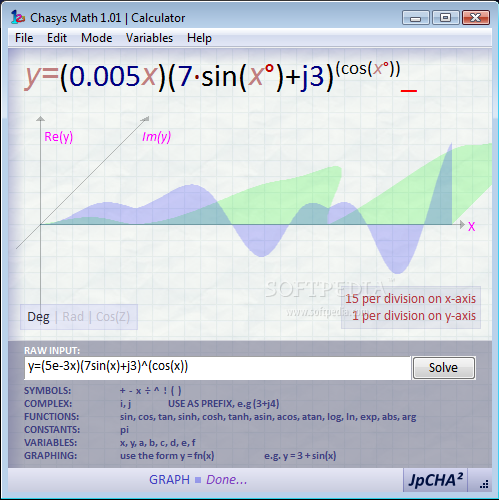Screen dimensions: 499x500
Task: Open the File menu
Action: [x=24, y=38]
